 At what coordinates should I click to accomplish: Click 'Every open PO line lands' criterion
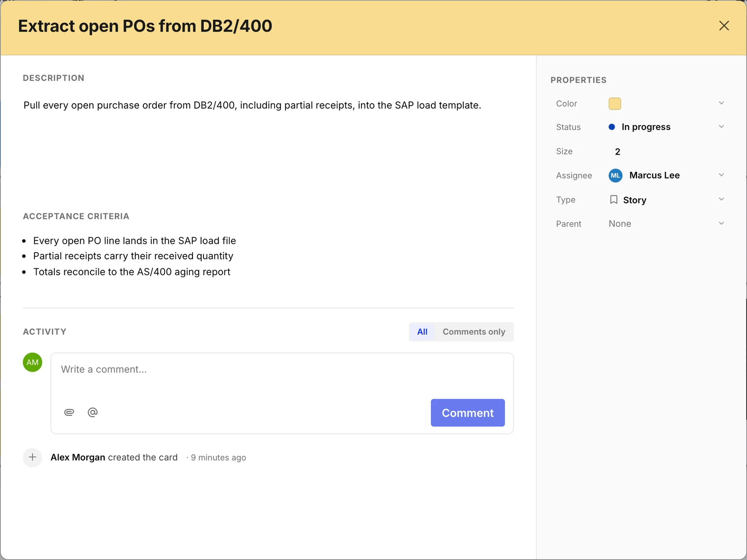[x=134, y=241]
